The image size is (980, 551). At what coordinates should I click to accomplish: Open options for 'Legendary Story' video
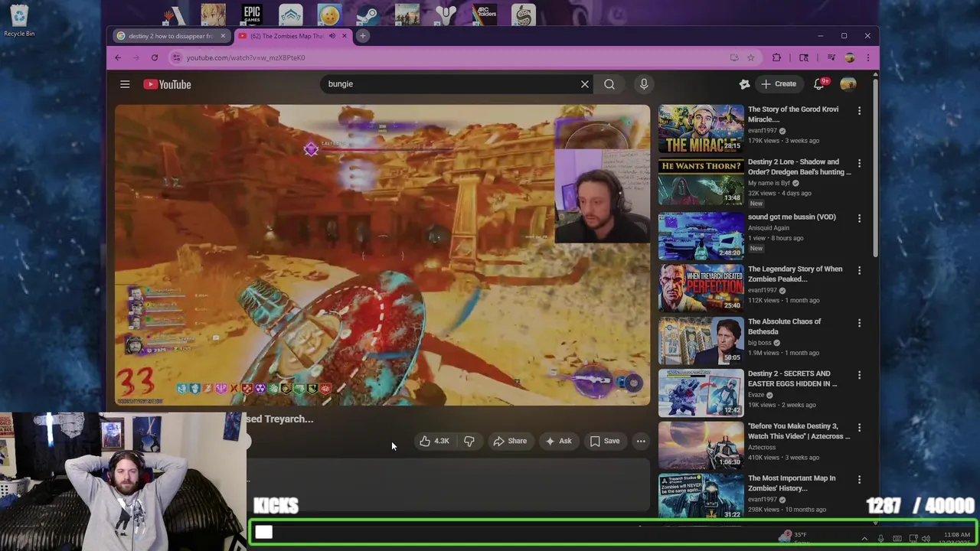(x=859, y=270)
